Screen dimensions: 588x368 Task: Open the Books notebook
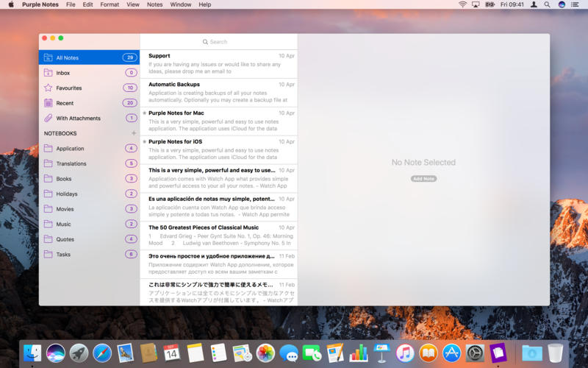(89, 179)
